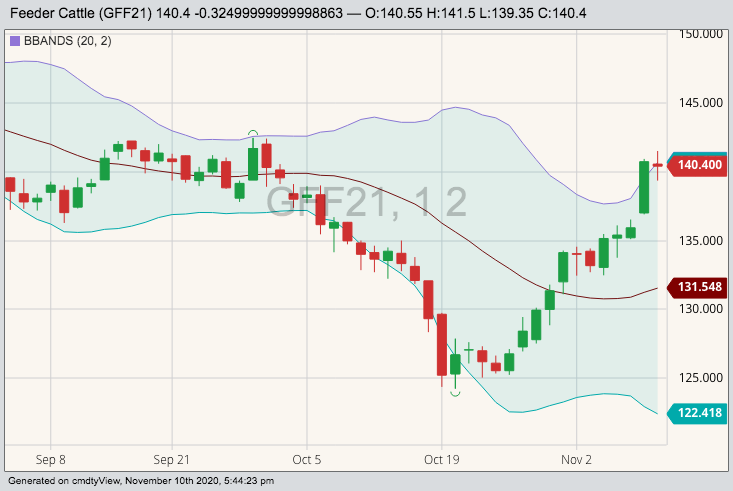Click the final small red candle on chart
The width and height of the screenshot is (733, 491).
(x=657, y=165)
